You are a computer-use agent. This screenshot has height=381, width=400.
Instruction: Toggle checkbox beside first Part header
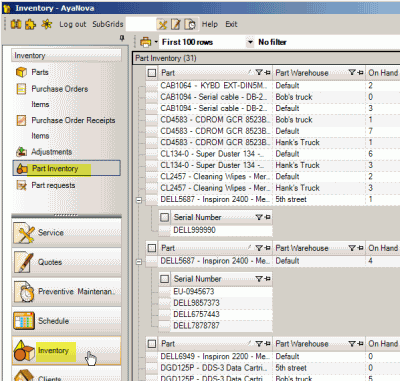152,73
